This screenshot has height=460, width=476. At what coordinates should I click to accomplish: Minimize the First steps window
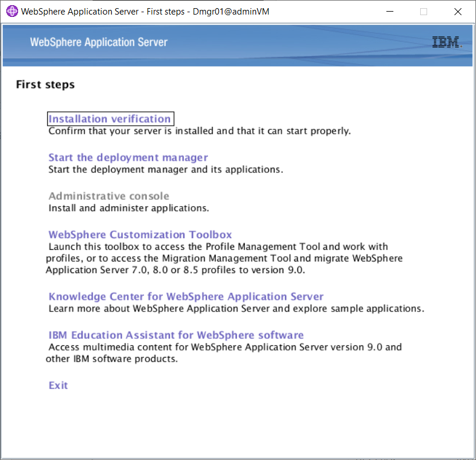click(x=389, y=12)
